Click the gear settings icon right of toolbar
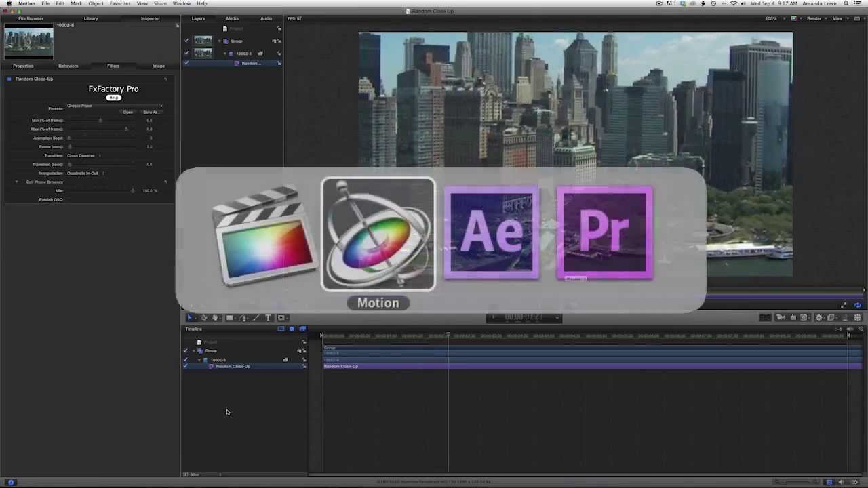The height and width of the screenshot is (488, 868). (819, 318)
